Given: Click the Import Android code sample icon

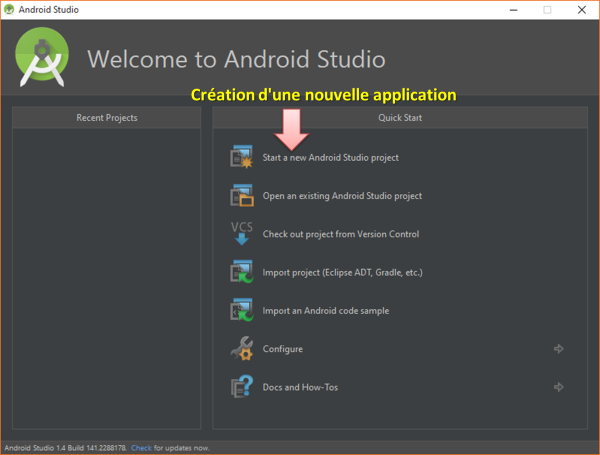Looking at the screenshot, I should tap(241, 310).
